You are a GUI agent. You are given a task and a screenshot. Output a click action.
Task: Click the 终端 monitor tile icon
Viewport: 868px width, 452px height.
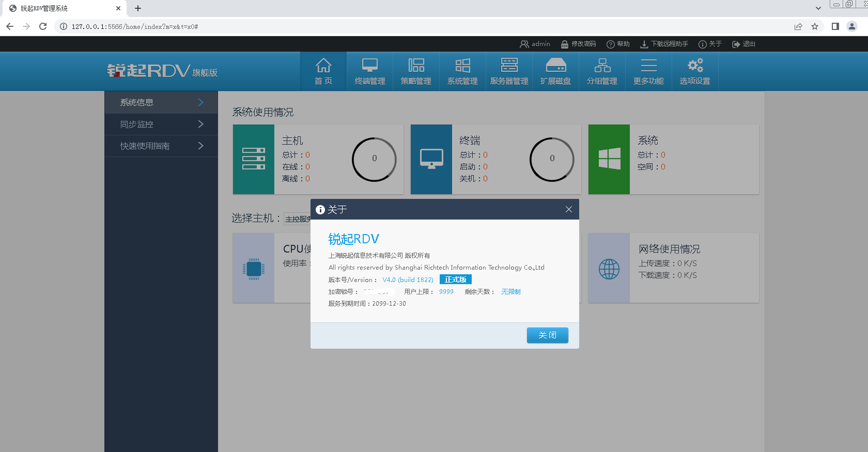431,159
